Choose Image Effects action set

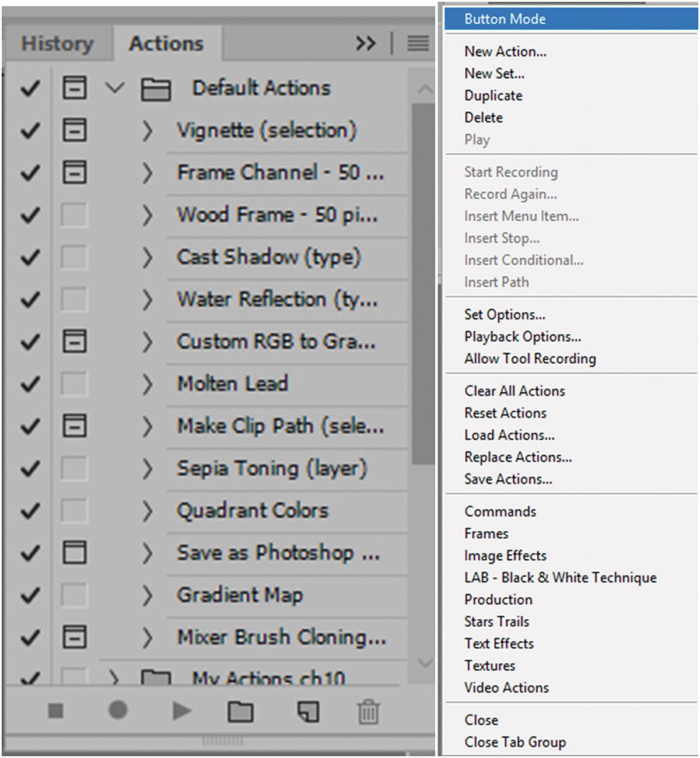click(505, 556)
